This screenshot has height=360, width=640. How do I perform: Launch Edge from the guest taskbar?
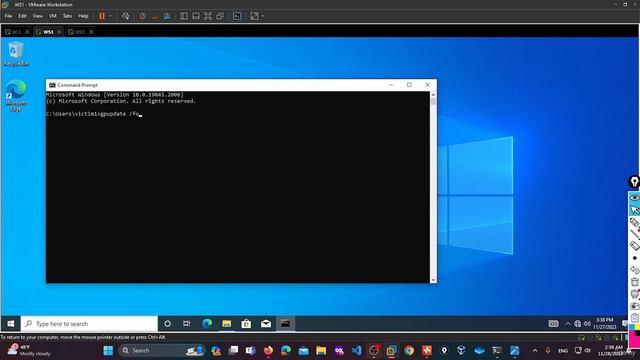[207, 324]
